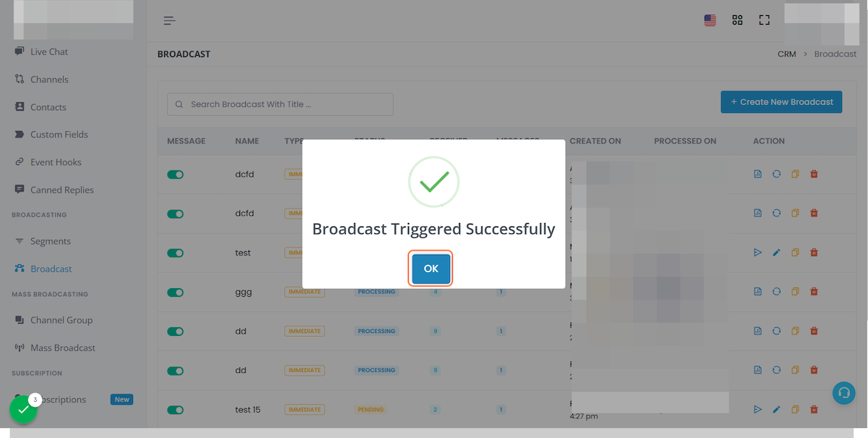The image size is (868, 438).
Task: Go to Mass Broadcast in sidebar
Action: [62, 348]
